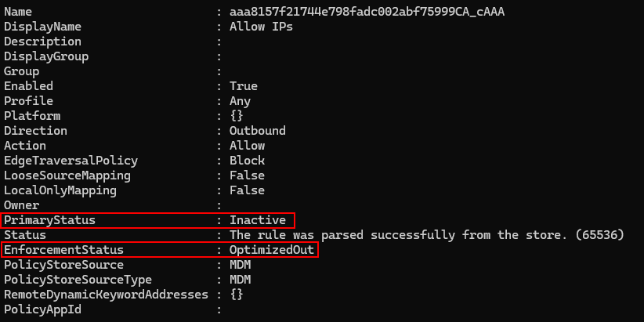Click the RemoteDynamicKeywordAddresses property label
Screen dimensions: 644x322
(x=106, y=295)
